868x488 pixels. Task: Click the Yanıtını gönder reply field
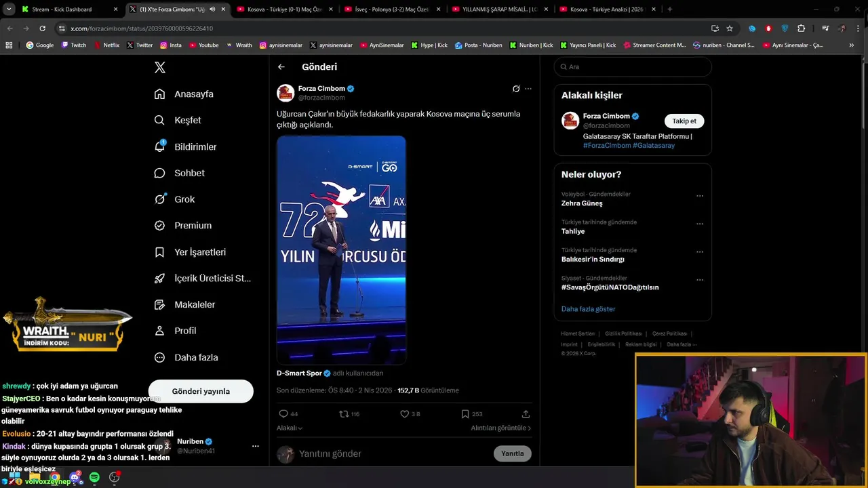click(393, 453)
